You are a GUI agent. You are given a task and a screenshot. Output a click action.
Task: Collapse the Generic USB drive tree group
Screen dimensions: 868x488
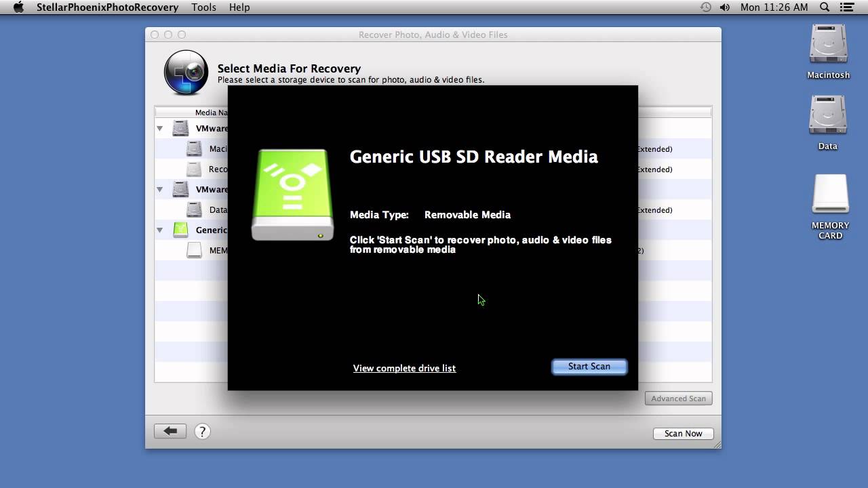point(160,230)
